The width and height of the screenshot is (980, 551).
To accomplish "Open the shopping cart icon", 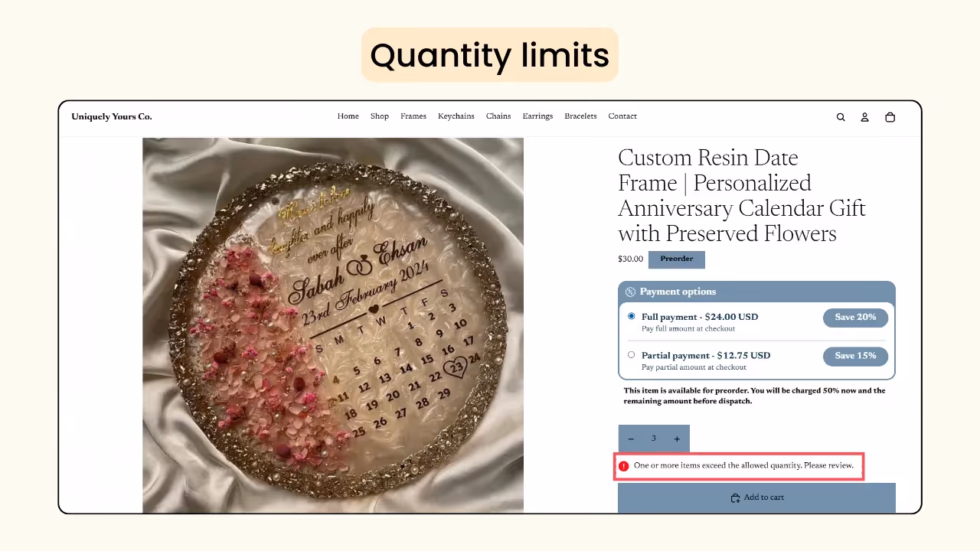I will 890,116.
